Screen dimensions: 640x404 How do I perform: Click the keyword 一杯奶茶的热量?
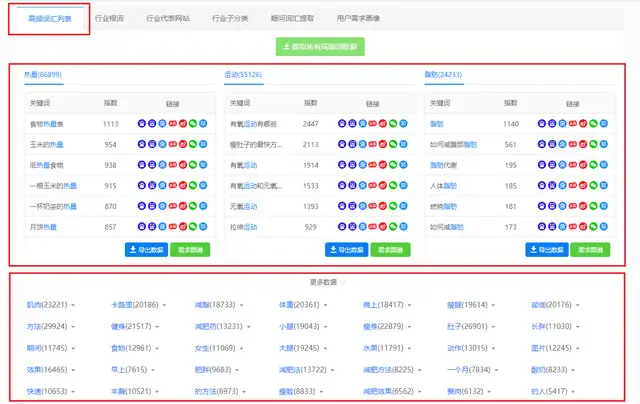(53, 206)
